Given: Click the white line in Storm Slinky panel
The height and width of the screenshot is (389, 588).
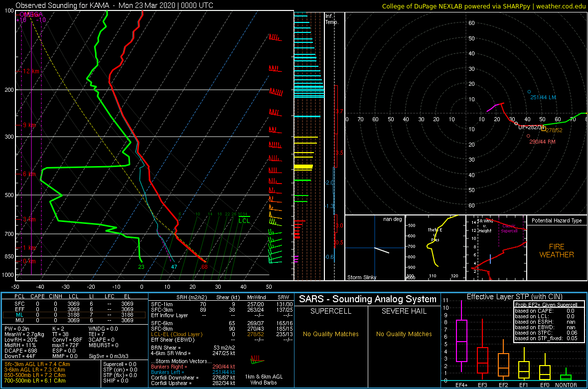Looking at the screenshot, I should click(x=382, y=250).
